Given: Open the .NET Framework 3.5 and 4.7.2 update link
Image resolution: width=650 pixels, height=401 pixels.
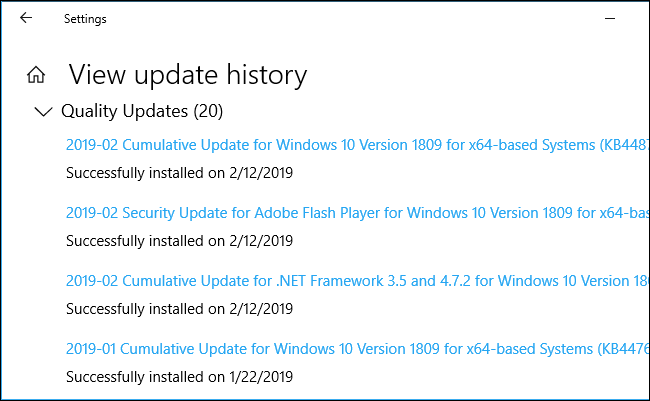Looking at the screenshot, I should tap(300, 281).
